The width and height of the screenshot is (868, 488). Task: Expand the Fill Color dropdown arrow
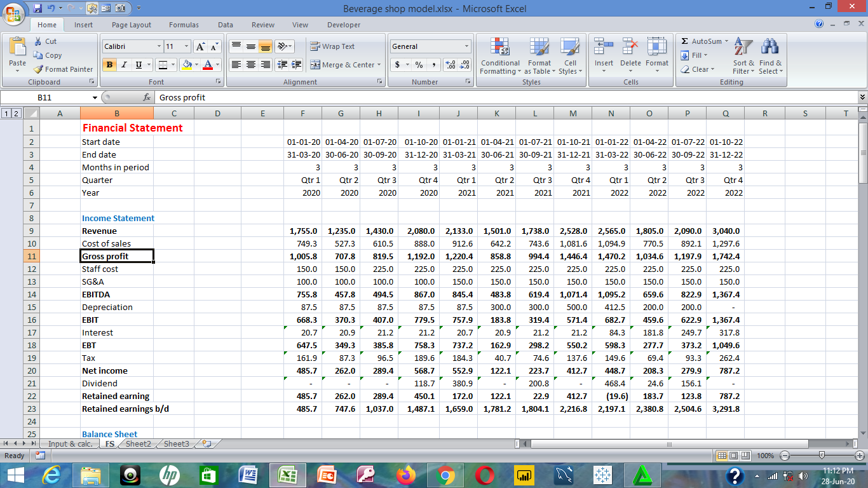point(198,66)
